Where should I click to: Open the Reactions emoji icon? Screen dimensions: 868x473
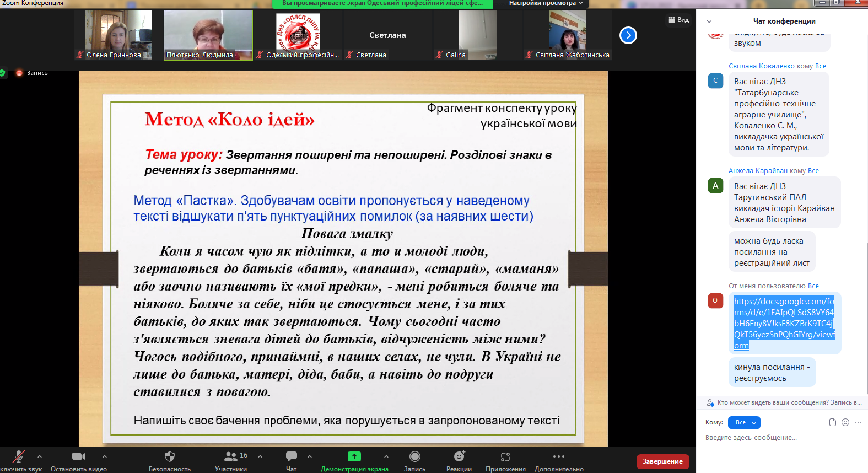tap(459, 456)
